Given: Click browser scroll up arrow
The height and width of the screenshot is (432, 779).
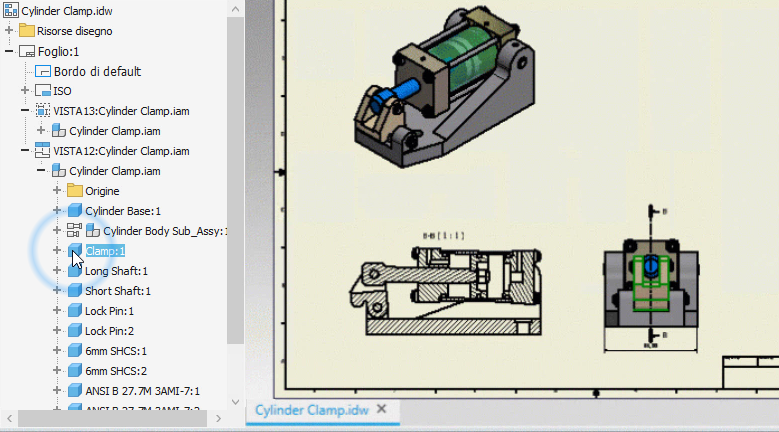Looking at the screenshot, I should (x=235, y=9).
